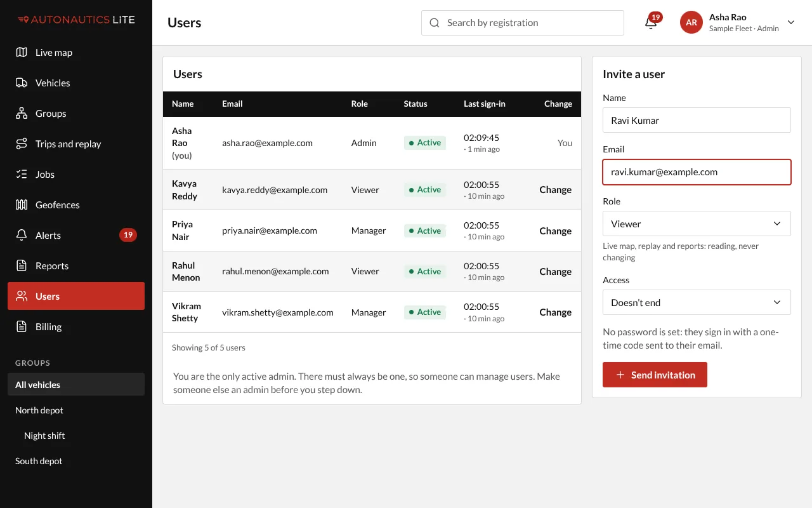Screen dimensions: 812x508
Task: Navigate to Geofences in the sidebar
Action: (76, 204)
